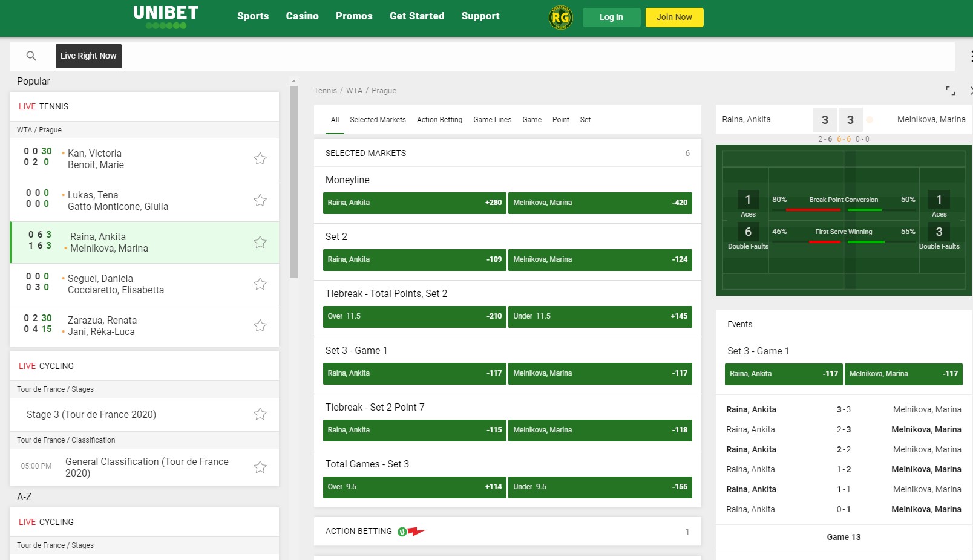Toggle star for Raina, Ankita match
Screen dimensions: 973x560
click(260, 243)
